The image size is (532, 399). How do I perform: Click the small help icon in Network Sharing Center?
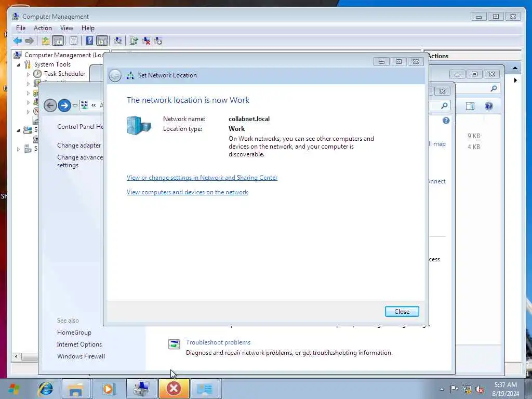(x=446, y=121)
